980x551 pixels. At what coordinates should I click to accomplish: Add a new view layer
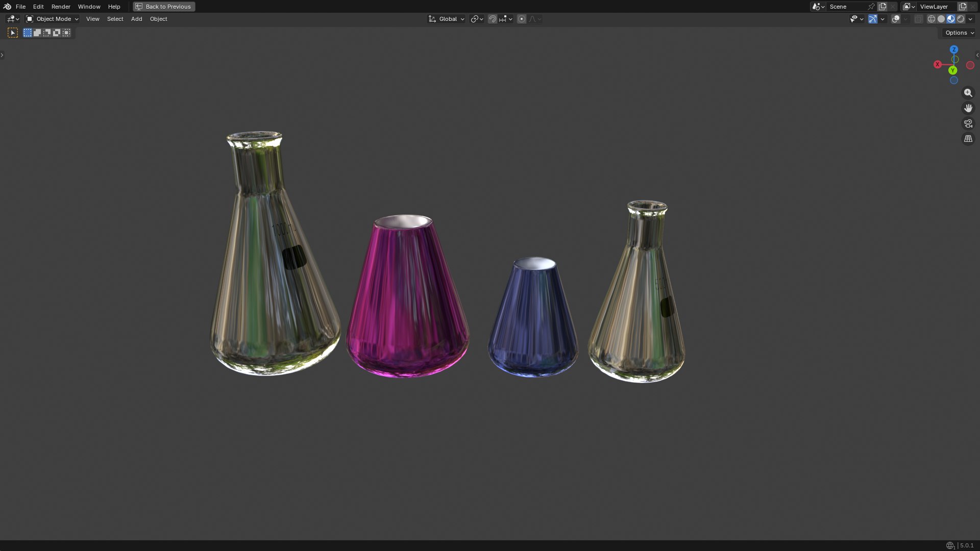963,7
